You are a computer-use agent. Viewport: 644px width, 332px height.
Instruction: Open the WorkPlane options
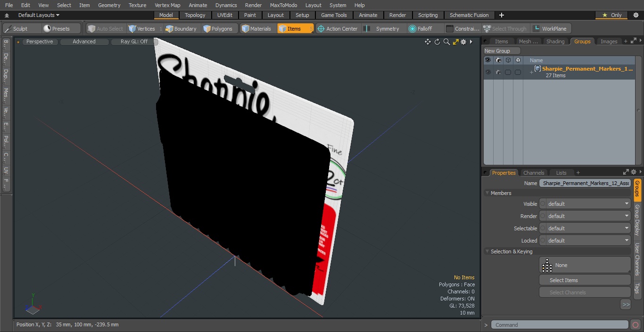550,29
